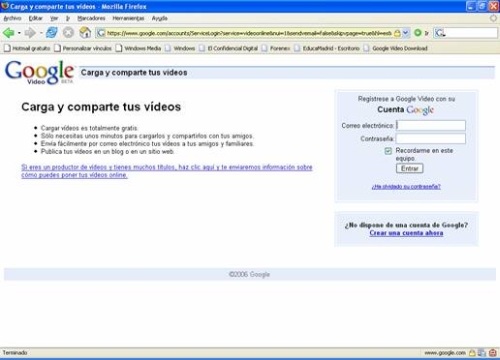
Task: Click the Entrar button
Action: 410,168
